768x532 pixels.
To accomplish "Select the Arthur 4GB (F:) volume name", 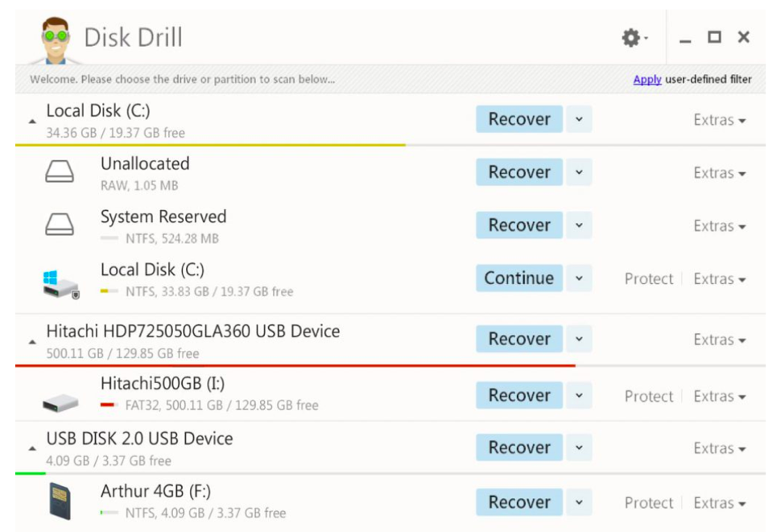I will pyautogui.click(x=155, y=491).
